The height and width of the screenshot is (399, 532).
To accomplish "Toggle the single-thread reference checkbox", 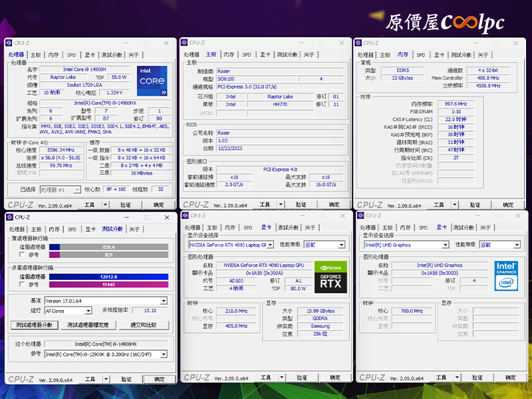I will point(22,255).
